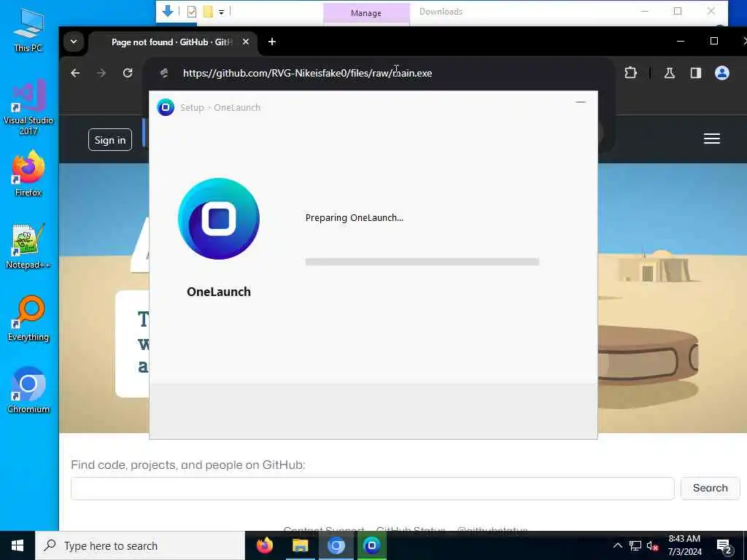Click Explorer quick access down-arrow icon

pyautogui.click(x=168, y=12)
